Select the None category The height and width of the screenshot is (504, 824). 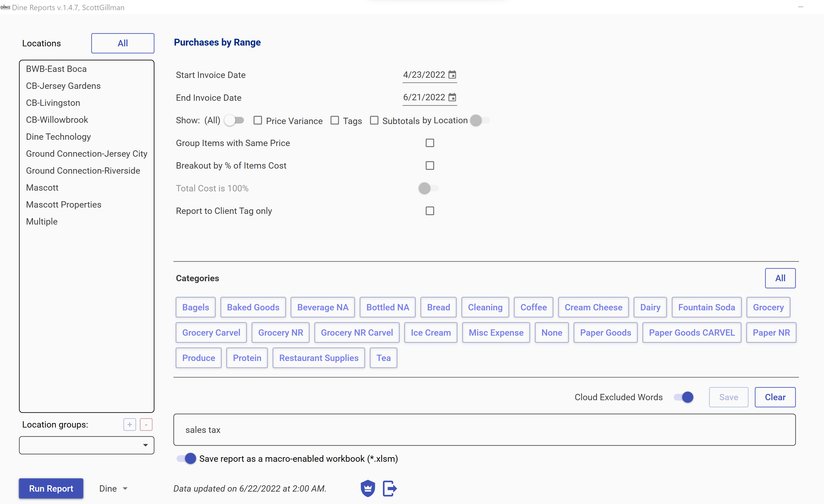pos(552,333)
